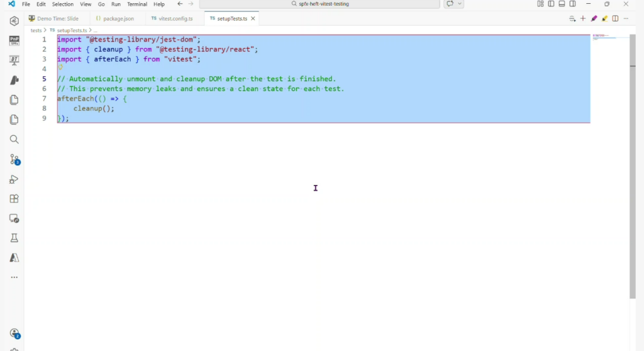Click the command center search box
Viewport: 644px width, 351px height.
[320, 4]
